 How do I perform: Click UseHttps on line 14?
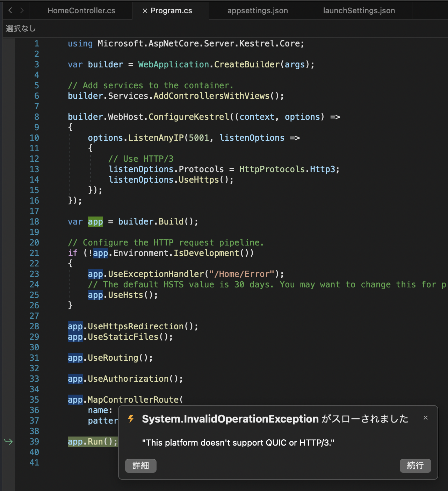coord(199,180)
